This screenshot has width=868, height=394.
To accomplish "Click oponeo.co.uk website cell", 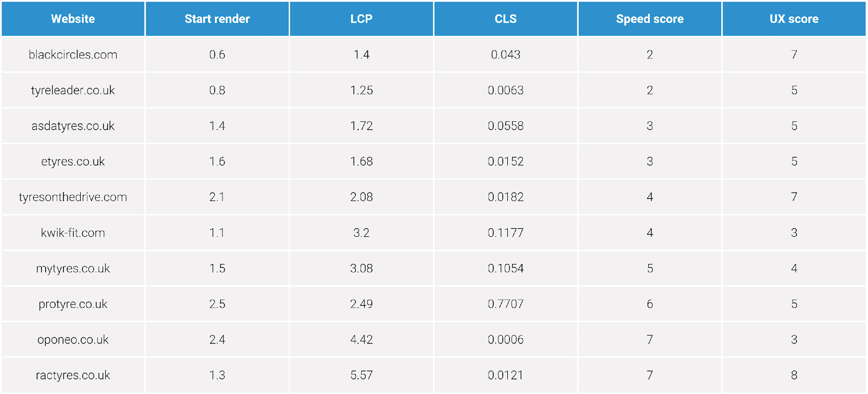I will tap(73, 340).
